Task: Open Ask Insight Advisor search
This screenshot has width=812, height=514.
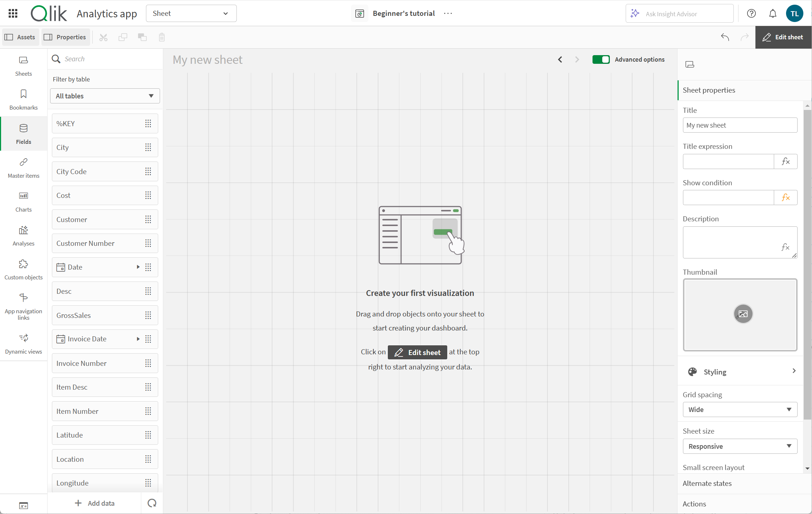Action: (680, 13)
